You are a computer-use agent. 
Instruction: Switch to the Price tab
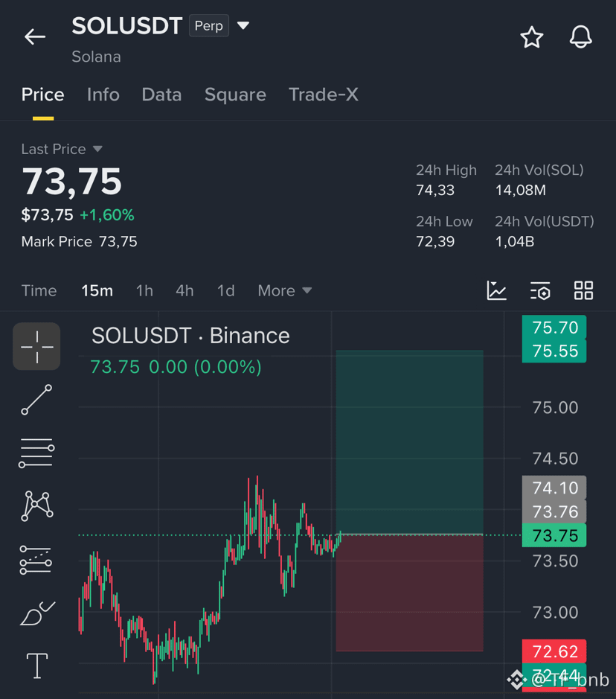(42, 95)
